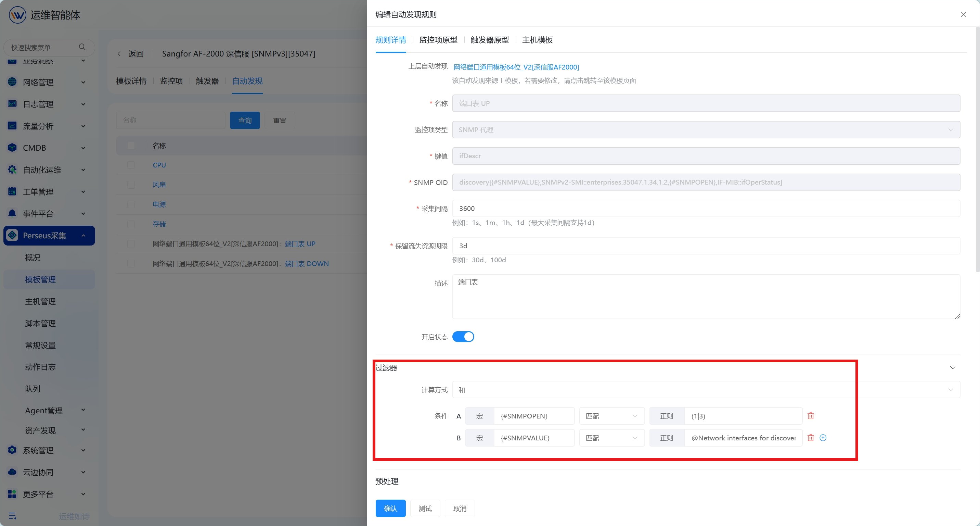The image size is (980, 526).
Task: Switch to the 监控项原型 tab
Action: point(438,40)
